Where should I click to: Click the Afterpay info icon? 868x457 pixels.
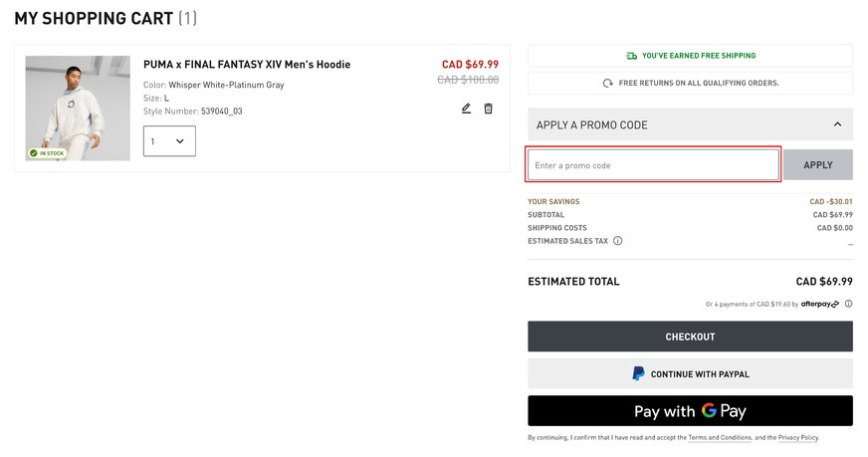(x=849, y=304)
